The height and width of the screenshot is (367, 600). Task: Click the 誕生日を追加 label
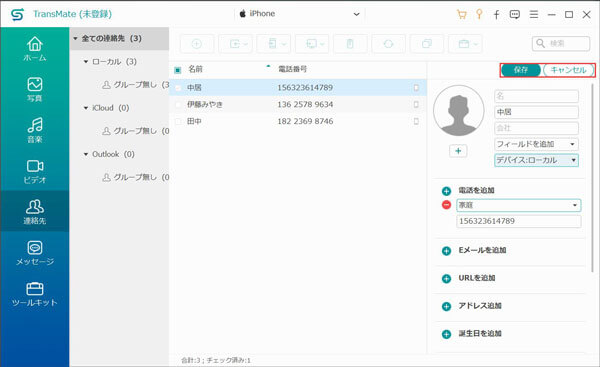[480, 334]
